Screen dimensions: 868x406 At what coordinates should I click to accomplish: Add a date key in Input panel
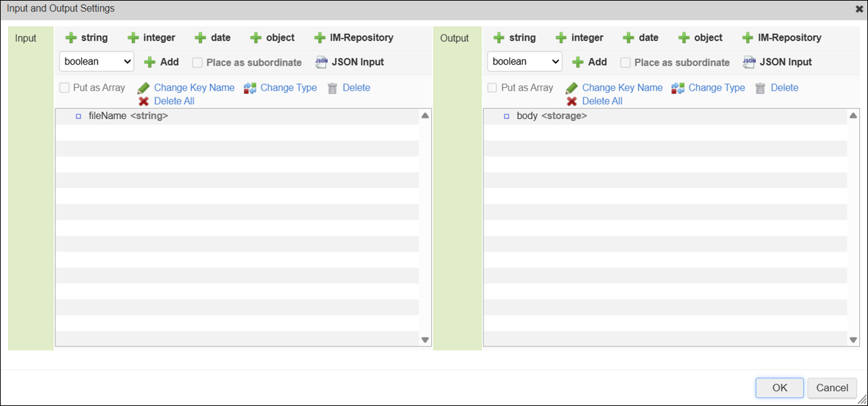pyautogui.click(x=213, y=38)
